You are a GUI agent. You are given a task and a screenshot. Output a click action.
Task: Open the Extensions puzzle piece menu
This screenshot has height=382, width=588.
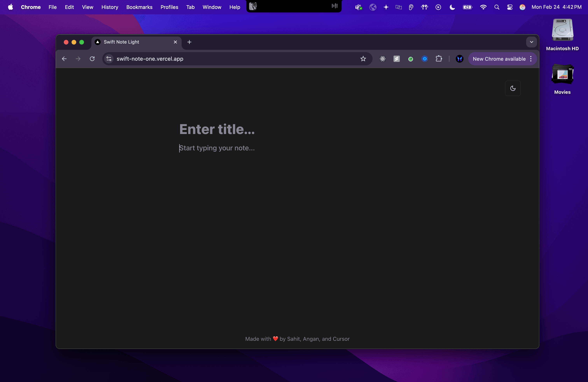pyautogui.click(x=438, y=59)
